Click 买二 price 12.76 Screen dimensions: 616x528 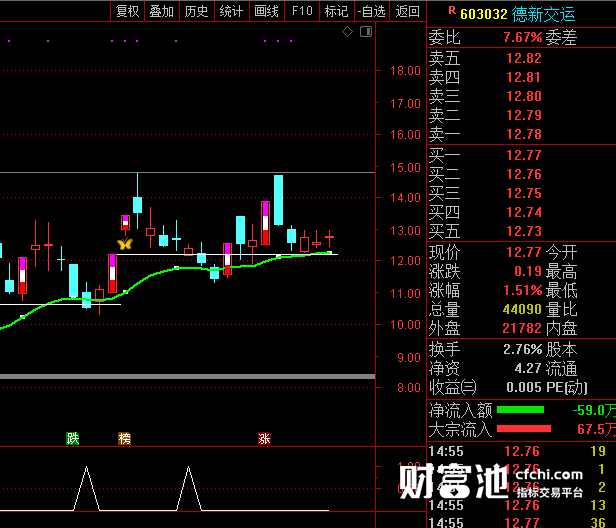pyautogui.click(x=524, y=174)
